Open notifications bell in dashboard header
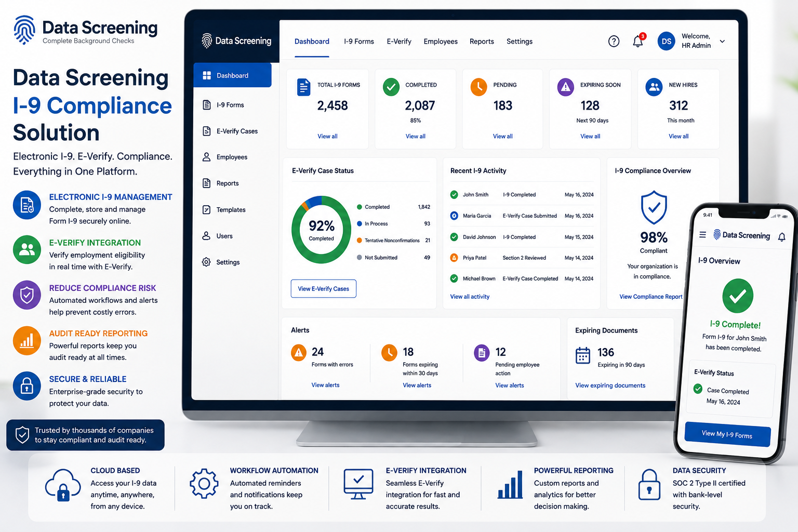This screenshot has width=798, height=532. pyautogui.click(x=638, y=41)
